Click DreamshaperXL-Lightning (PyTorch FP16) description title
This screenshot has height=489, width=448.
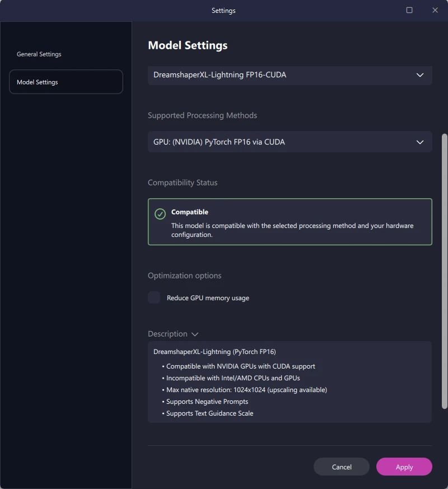click(x=214, y=352)
